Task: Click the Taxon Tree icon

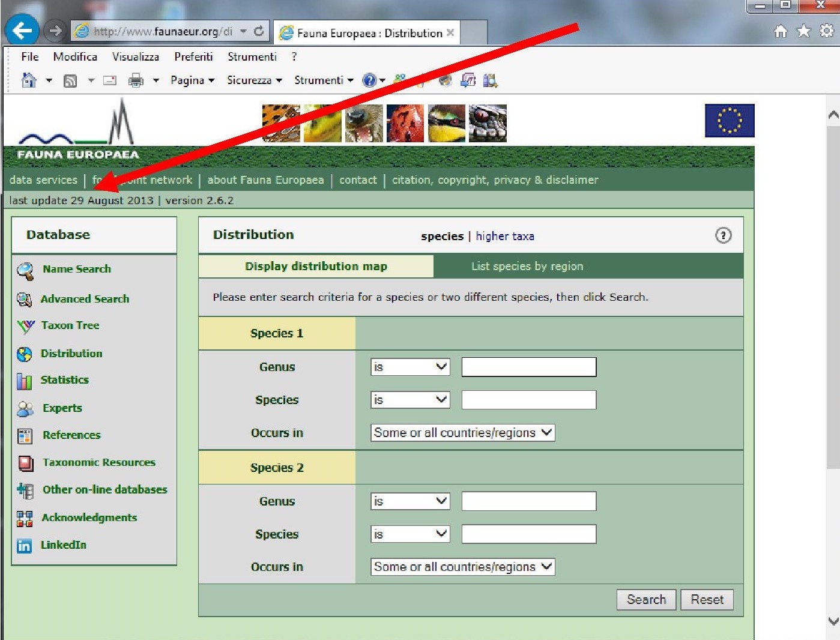Action: point(26,326)
